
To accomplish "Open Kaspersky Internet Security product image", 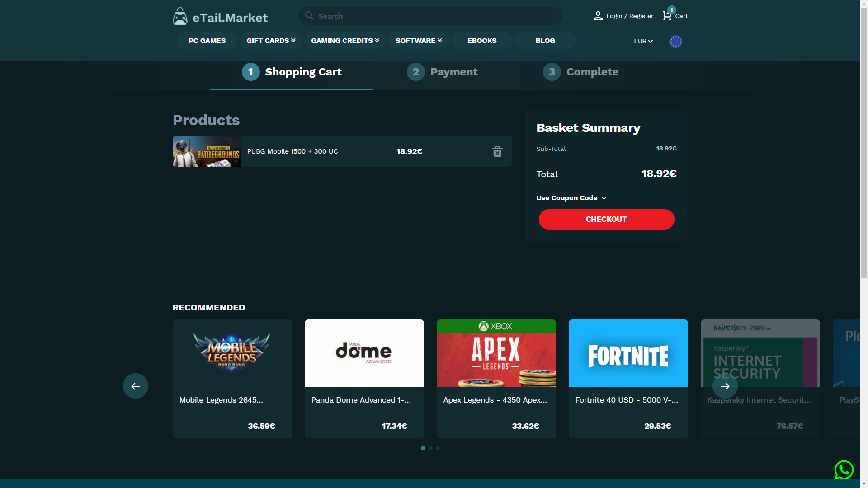I will [x=760, y=353].
